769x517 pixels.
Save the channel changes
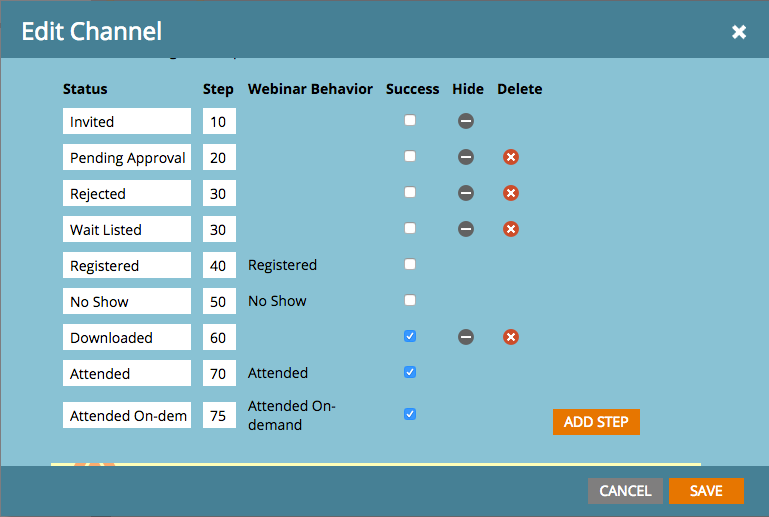pyautogui.click(x=706, y=491)
